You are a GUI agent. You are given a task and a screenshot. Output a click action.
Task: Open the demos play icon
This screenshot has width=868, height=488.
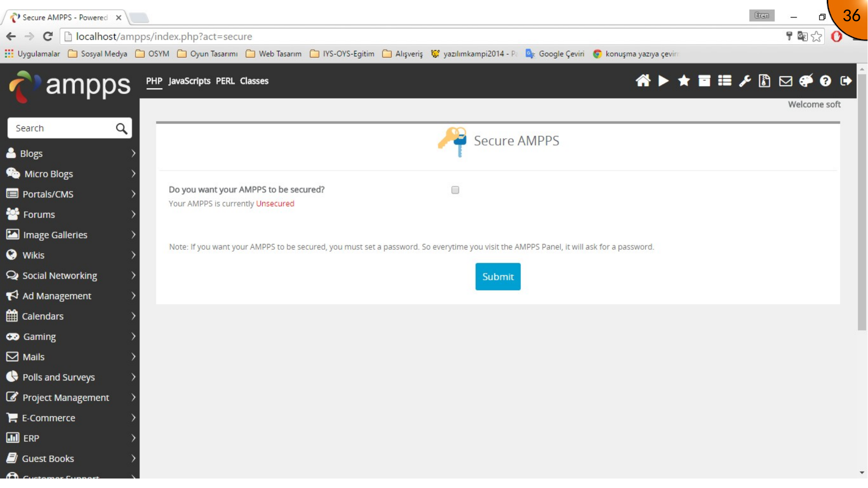663,81
